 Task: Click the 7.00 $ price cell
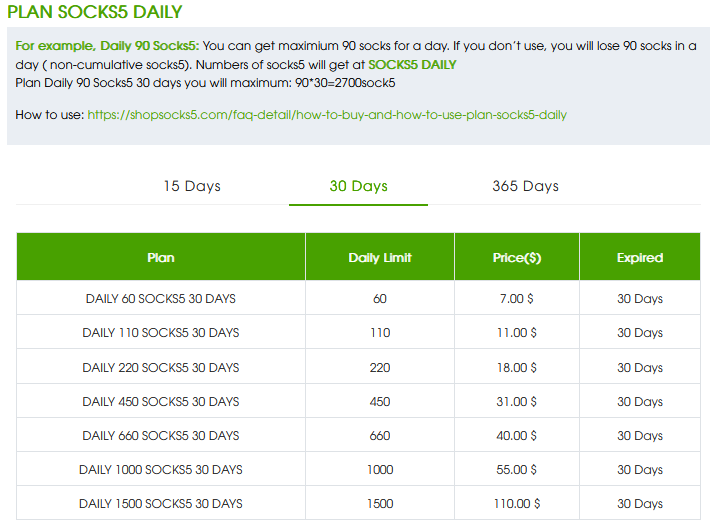pyautogui.click(x=517, y=299)
